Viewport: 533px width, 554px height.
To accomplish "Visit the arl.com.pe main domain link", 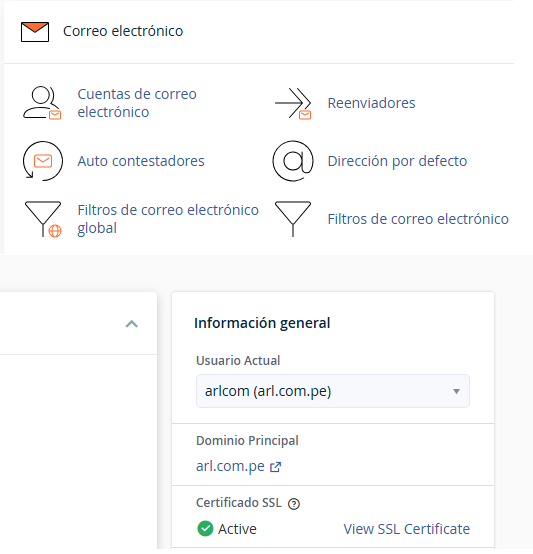I will coord(230,466).
